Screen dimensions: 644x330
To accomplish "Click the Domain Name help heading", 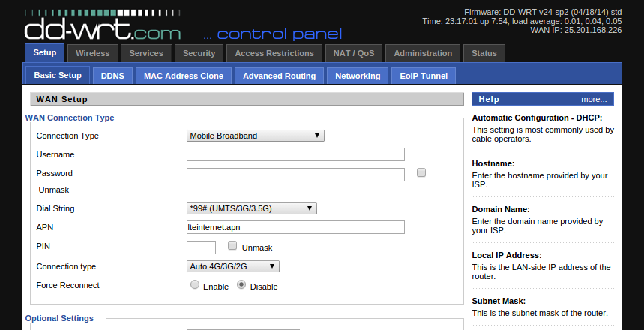I will (x=501, y=209).
